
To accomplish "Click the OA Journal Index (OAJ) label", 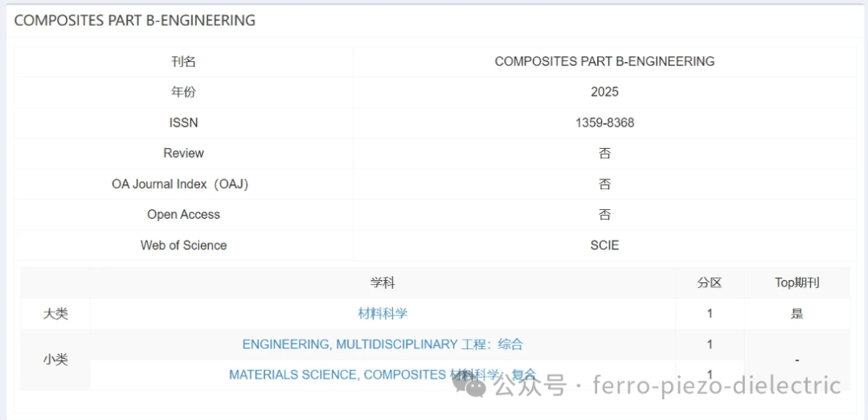I will click(x=180, y=184).
